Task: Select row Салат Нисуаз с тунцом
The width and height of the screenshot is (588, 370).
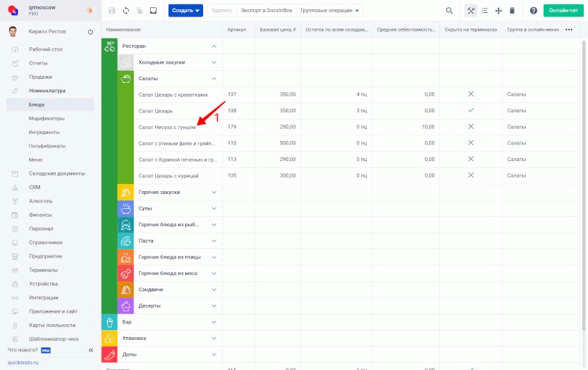Action: [x=340, y=127]
